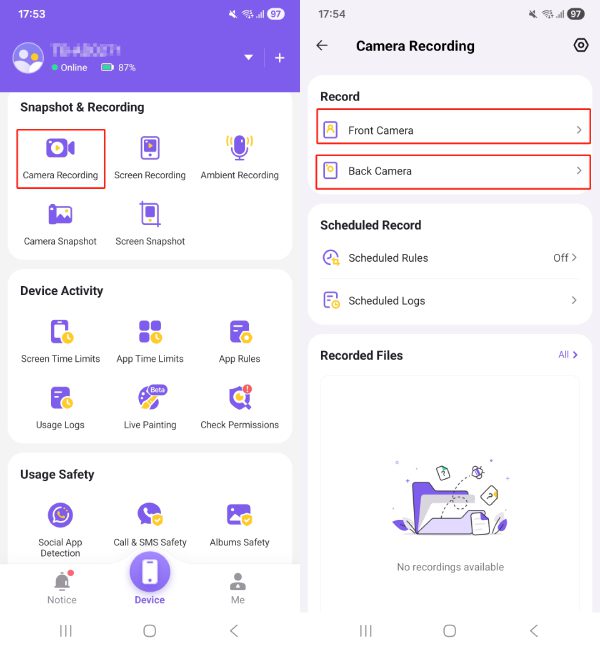Open Social App Detection
Viewport: 600px width, 650px height.
pos(61,530)
